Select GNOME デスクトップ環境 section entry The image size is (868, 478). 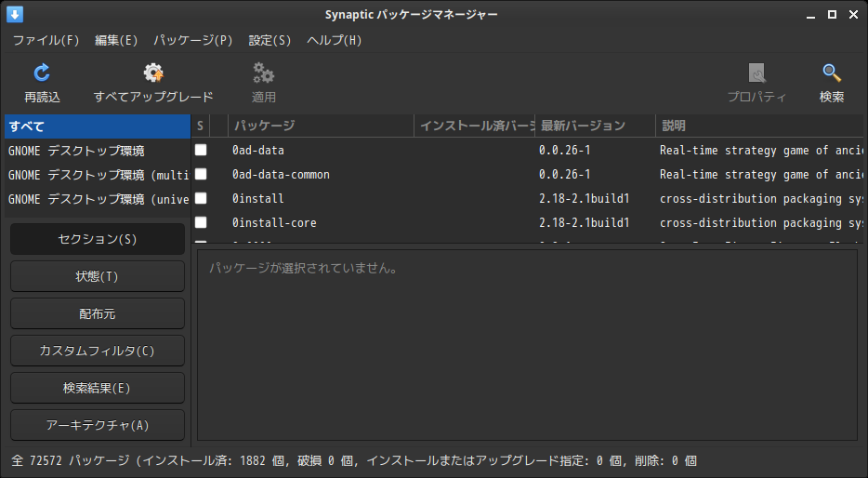(98, 151)
